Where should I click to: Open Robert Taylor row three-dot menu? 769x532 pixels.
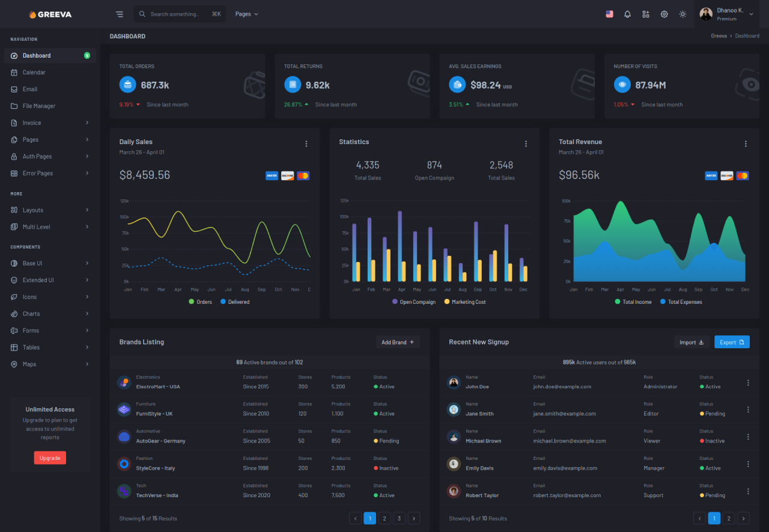(748, 491)
